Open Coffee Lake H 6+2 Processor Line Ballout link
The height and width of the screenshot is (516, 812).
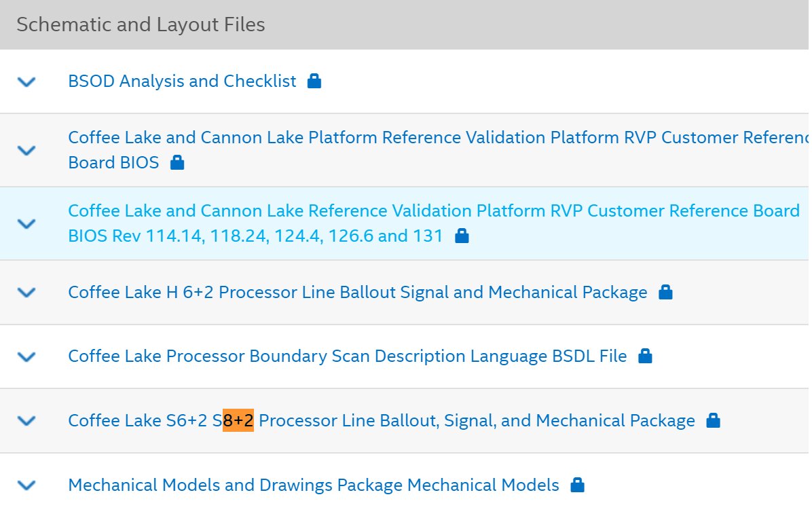coord(358,292)
